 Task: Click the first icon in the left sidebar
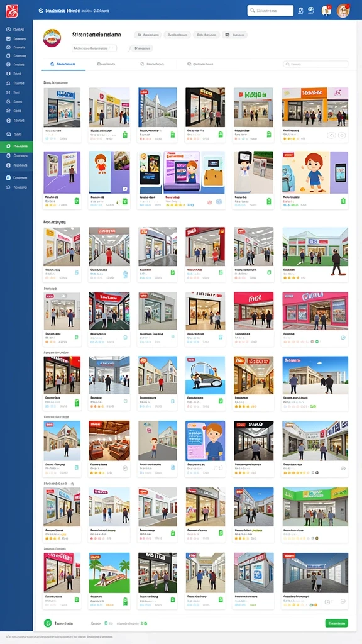(8, 30)
